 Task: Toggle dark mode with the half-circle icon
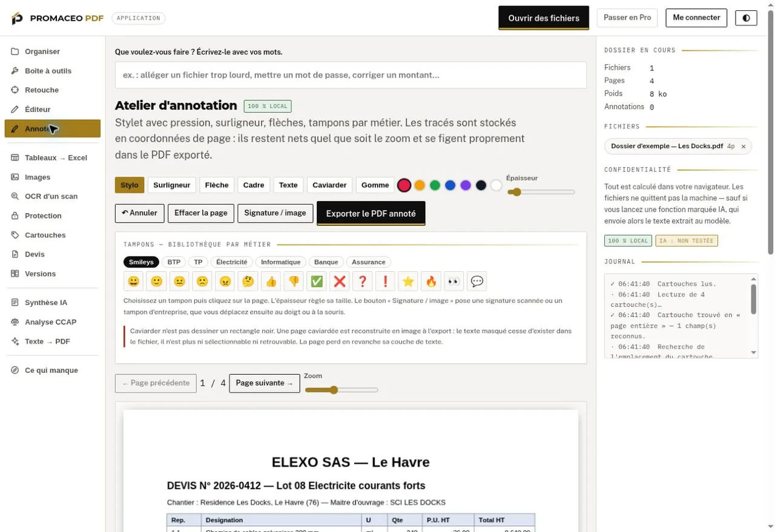pos(746,18)
